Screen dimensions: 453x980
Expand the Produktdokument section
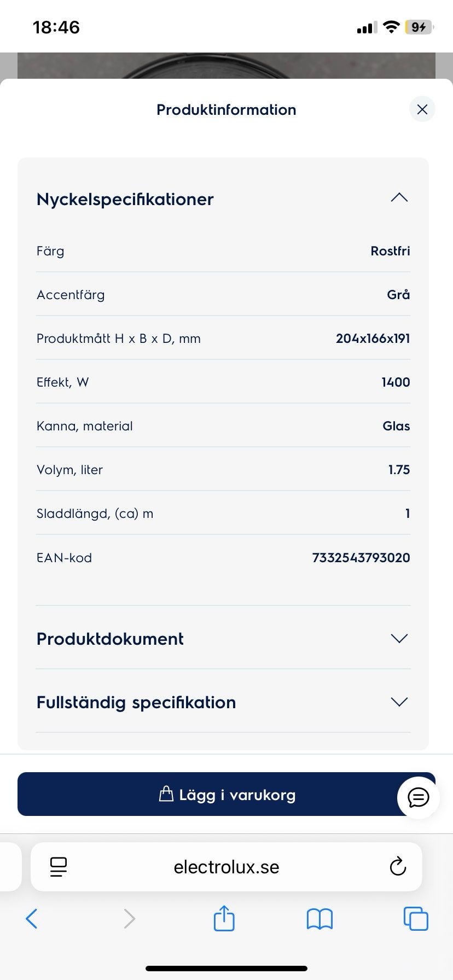399,638
